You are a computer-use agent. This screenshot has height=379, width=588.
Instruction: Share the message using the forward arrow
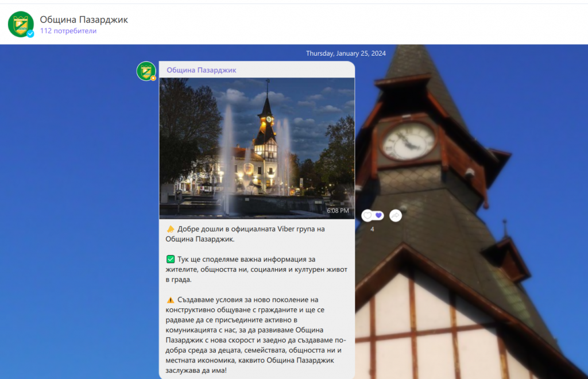(396, 215)
